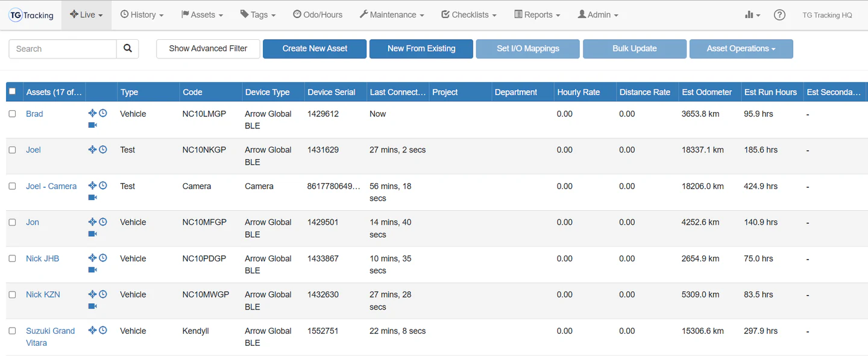868x356 pixels.
Task: Click New From Existing button
Action: click(x=421, y=49)
